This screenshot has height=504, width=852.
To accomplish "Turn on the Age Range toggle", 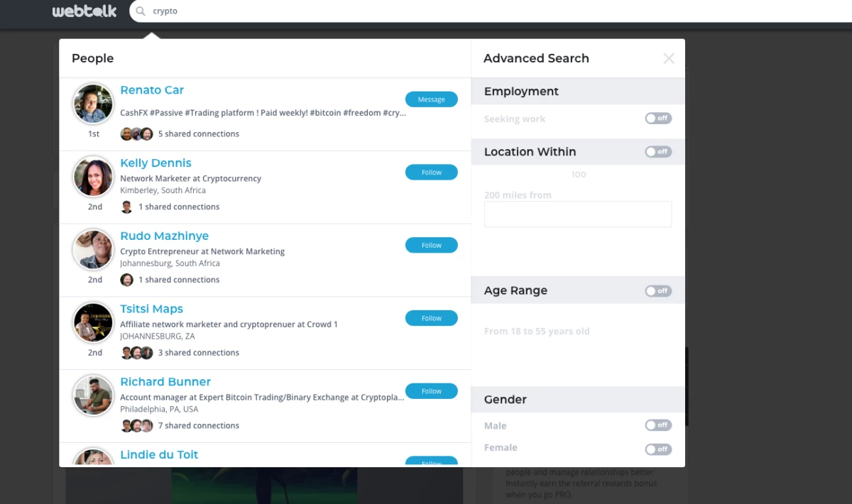I will point(657,291).
